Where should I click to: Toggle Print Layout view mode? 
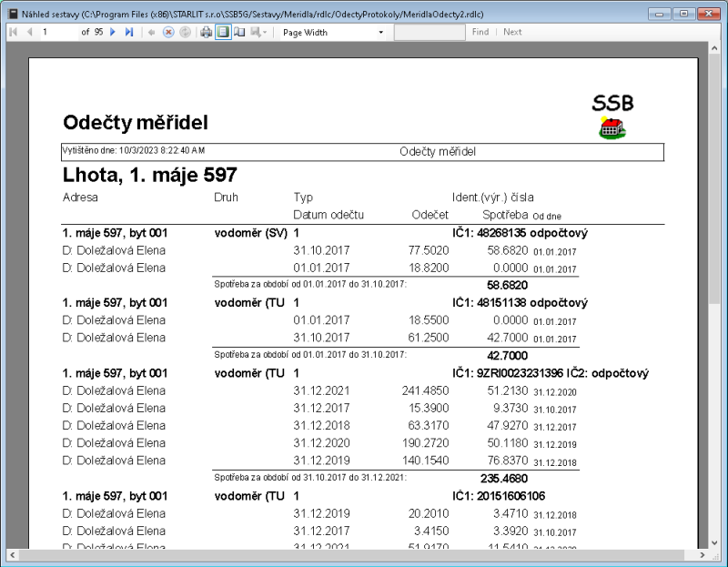pyautogui.click(x=221, y=32)
